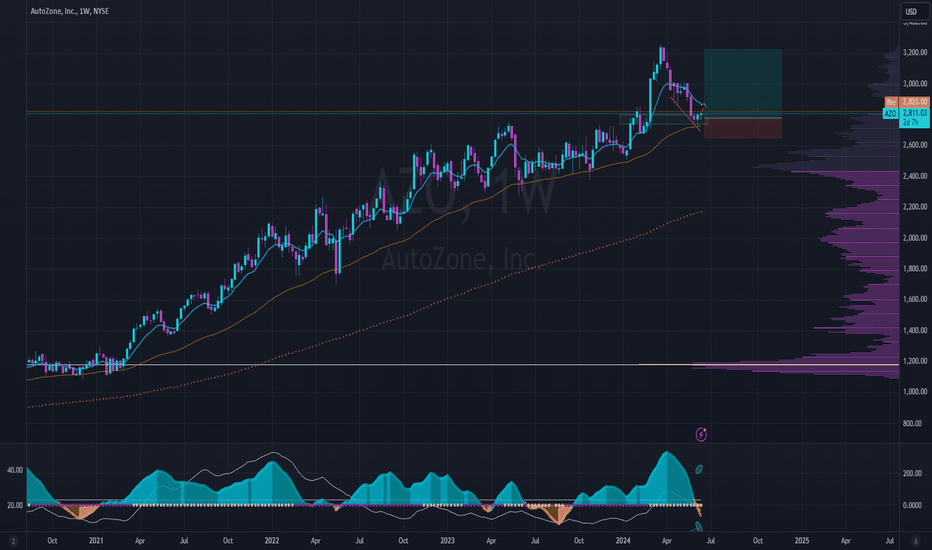Select the green long position target zone
Image resolution: width=932 pixels, height=550 pixels.
click(742, 83)
